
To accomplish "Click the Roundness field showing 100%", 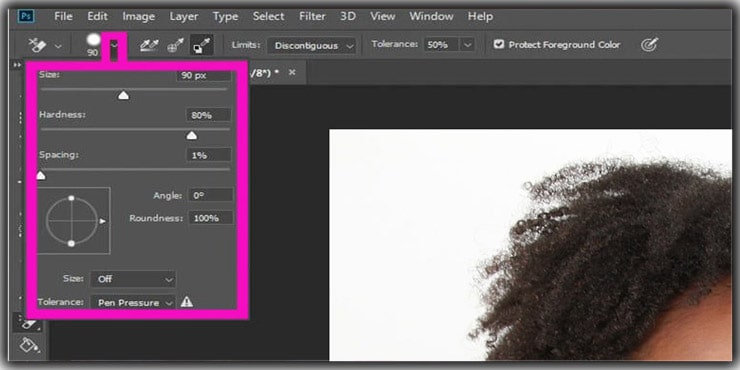I will tap(210, 218).
